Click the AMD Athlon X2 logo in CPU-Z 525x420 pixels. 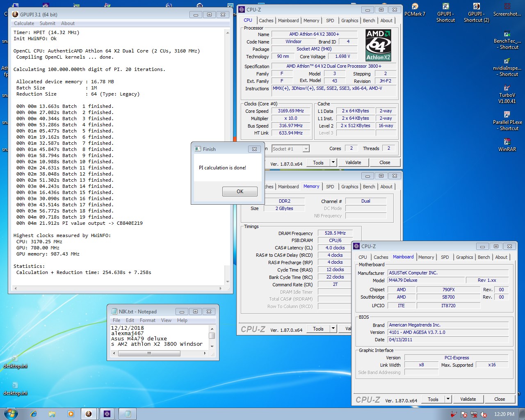(x=378, y=45)
